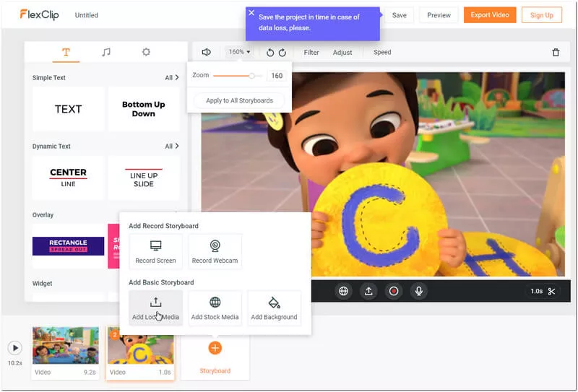
Task: Expand Simple Text All list
Action: (x=171, y=78)
